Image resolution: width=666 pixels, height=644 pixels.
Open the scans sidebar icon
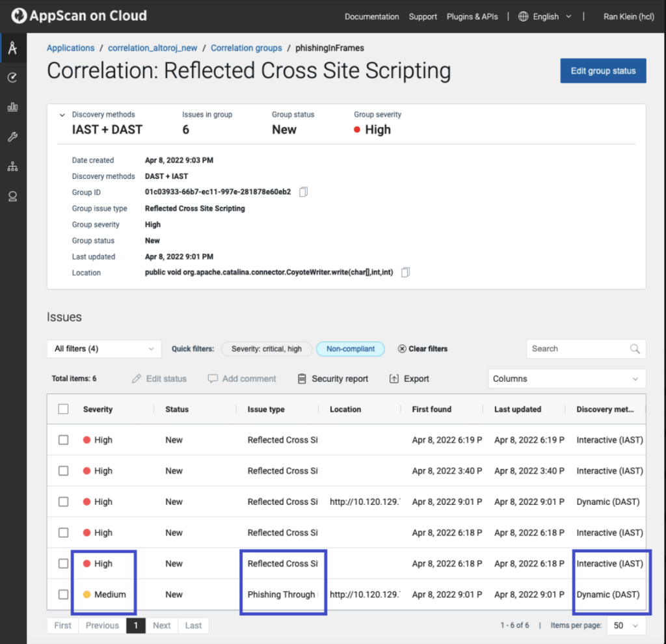point(13,77)
